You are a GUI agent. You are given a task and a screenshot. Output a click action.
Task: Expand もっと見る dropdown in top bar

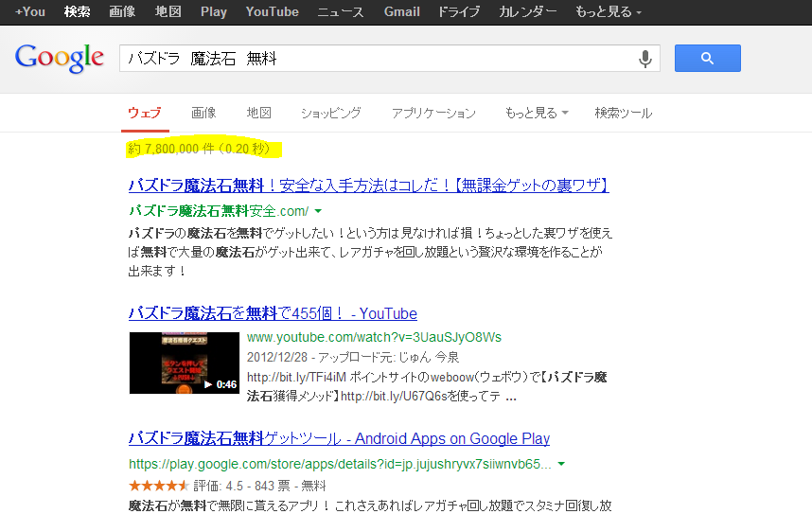(609, 12)
